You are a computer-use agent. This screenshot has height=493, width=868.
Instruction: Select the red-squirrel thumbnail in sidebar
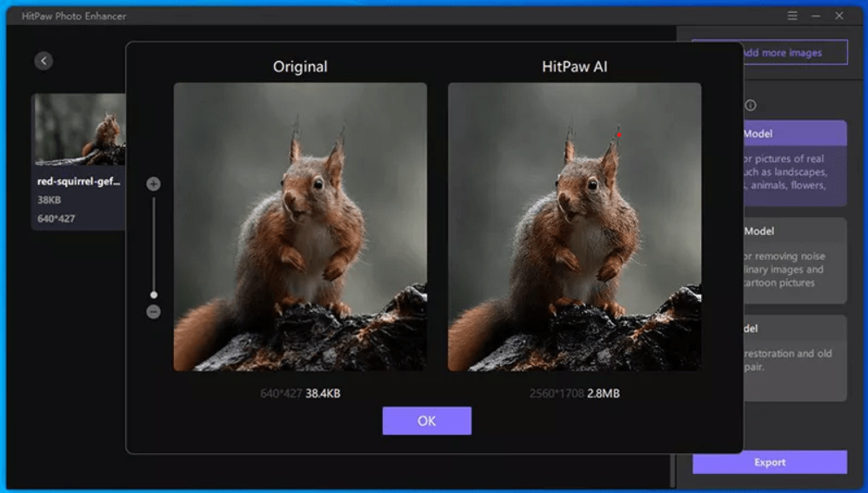pos(80,130)
